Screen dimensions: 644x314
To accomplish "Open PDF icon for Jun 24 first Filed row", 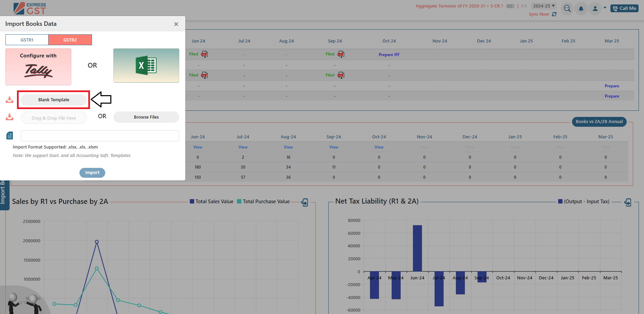I will point(204,54).
